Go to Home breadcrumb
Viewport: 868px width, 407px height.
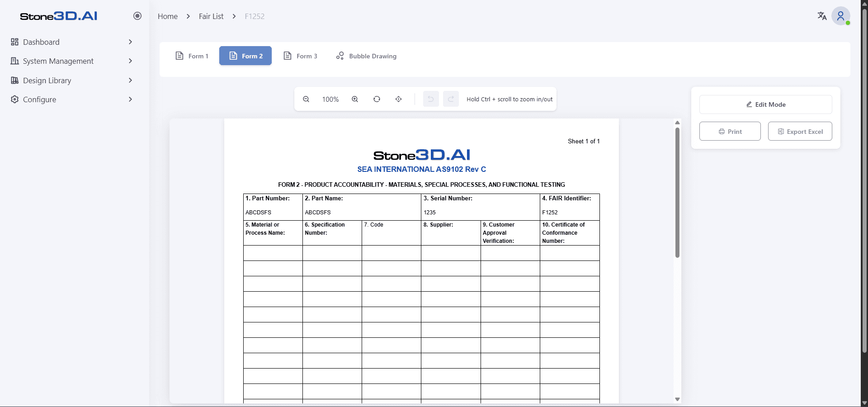[168, 16]
